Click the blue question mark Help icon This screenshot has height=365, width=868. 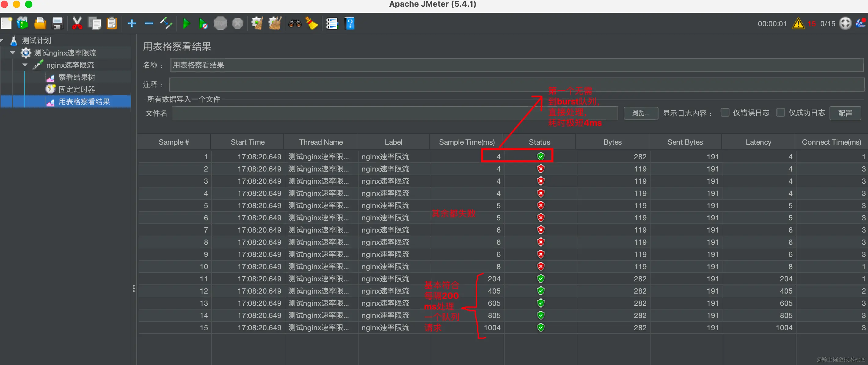click(x=350, y=23)
